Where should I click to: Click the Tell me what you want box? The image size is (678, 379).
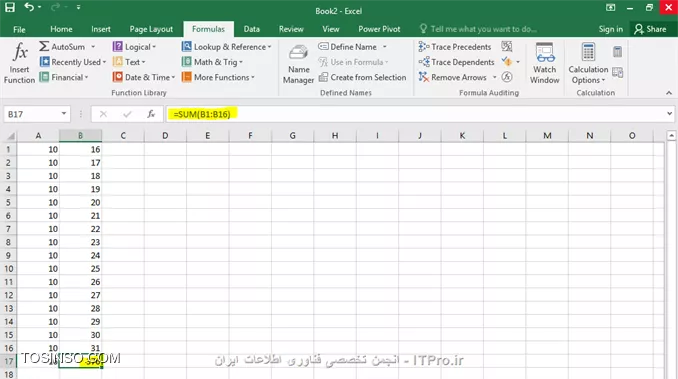click(x=479, y=29)
